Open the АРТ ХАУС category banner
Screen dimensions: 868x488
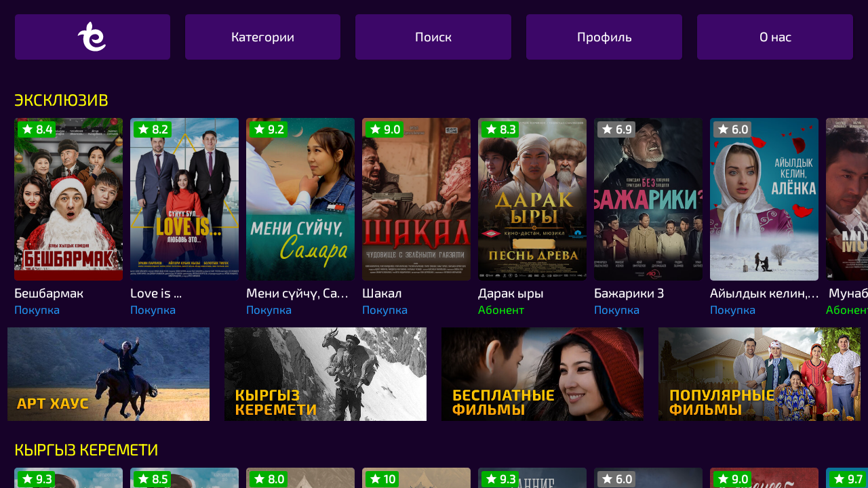(x=108, y=374)
